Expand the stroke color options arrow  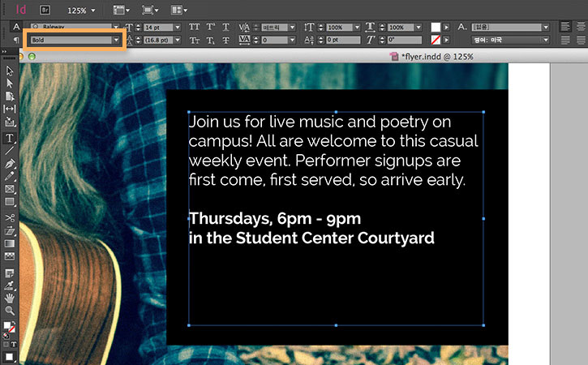pyautogui.click(x=446, y=40)
